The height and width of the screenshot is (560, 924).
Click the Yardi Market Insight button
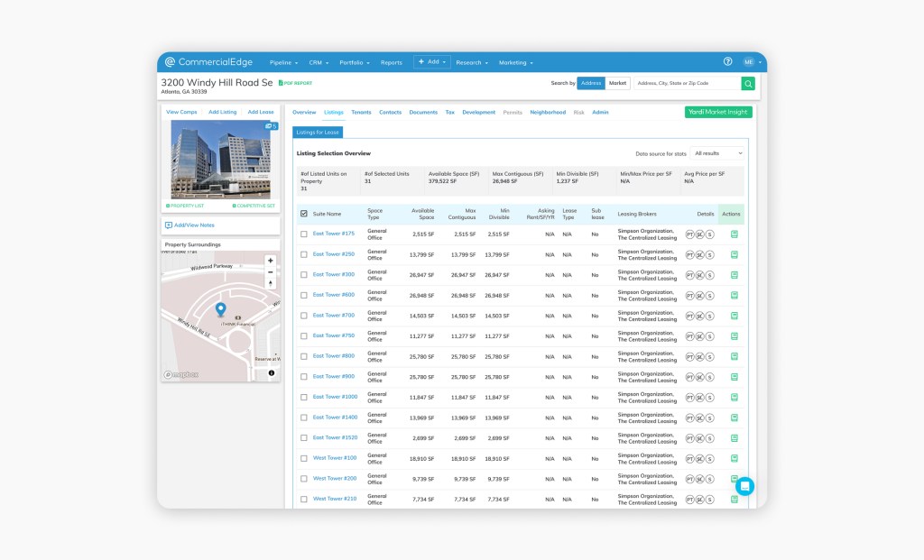718,112
